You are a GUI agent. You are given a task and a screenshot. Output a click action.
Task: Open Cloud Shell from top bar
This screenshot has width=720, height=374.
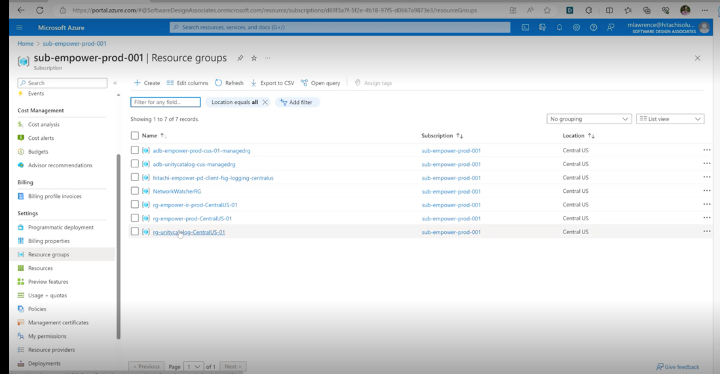[525, 28]
